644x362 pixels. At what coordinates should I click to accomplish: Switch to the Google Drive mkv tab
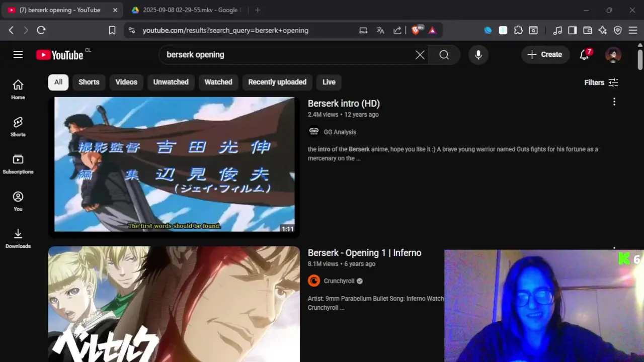point(186,10)
